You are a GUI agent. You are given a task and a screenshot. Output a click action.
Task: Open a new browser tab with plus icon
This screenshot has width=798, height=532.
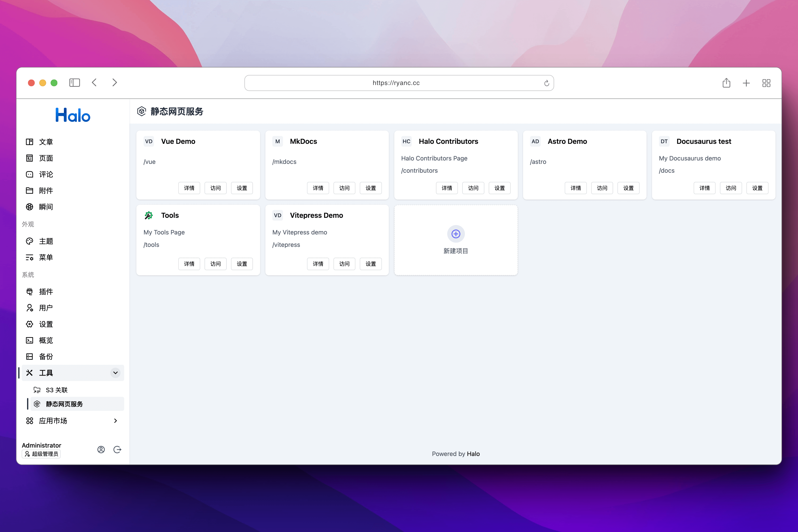coord(746,83)
